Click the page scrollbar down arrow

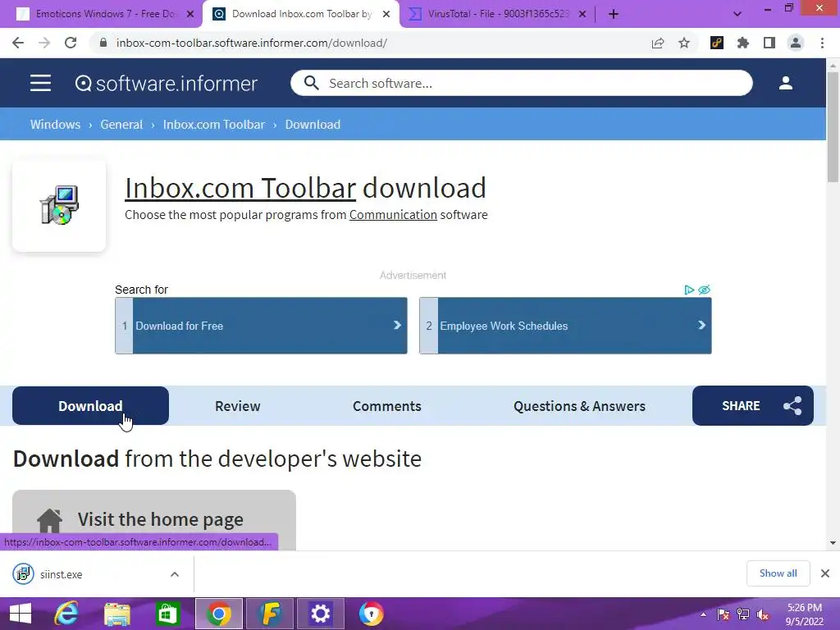pyautogui.click(x=833, y=543)
